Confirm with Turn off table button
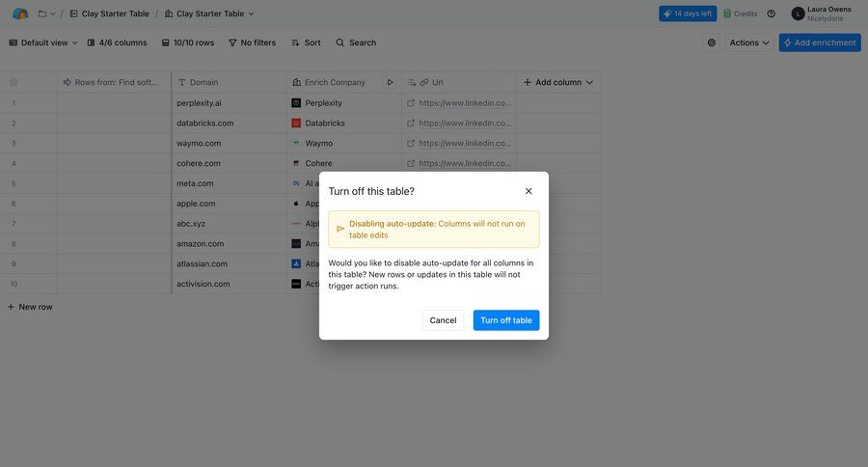 pyautogui.click(x=506, y=320)
